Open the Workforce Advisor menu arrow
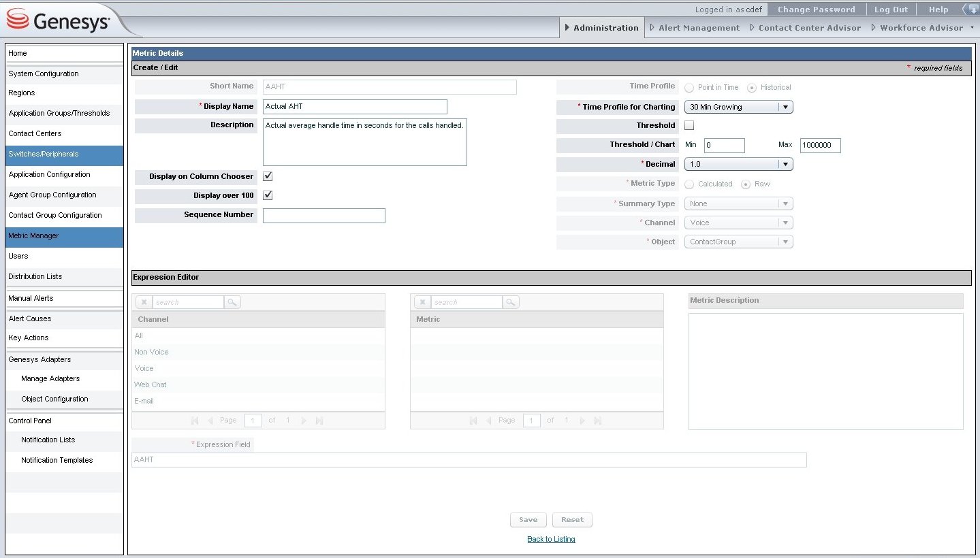The height and width of the screenshot is (558, 980). click(970, 28)
